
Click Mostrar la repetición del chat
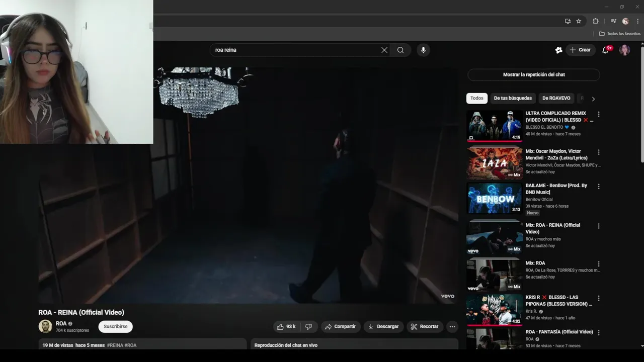pos(534,74)
